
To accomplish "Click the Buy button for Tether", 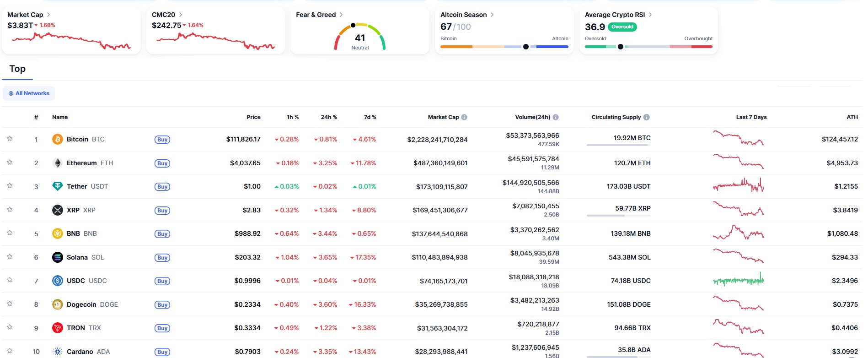I will (x=162, y=187).
